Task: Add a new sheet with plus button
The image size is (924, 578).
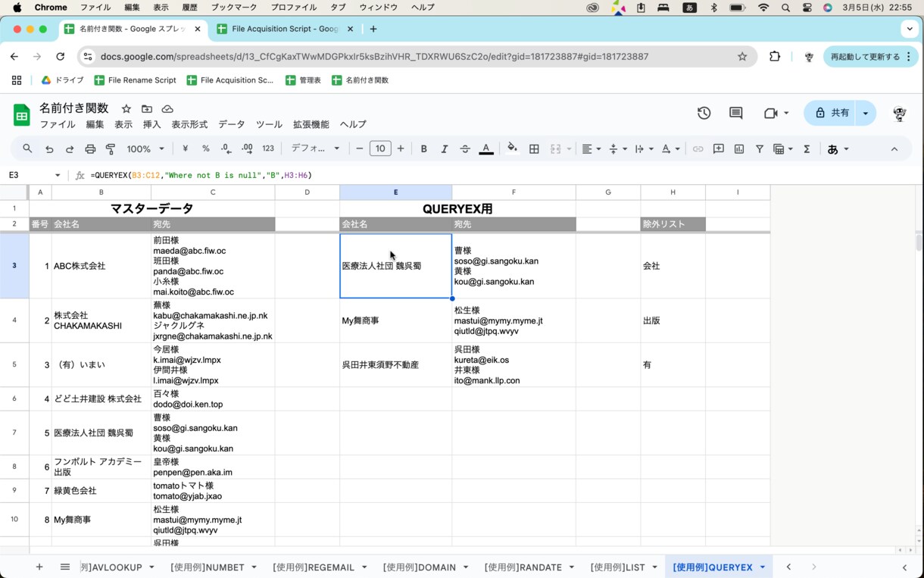Action: click(x=39, y=567)
